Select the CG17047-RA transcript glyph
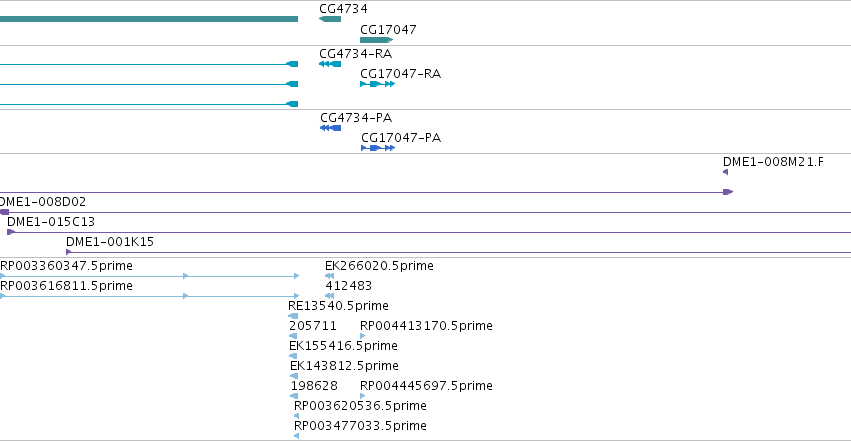Screen dimensions: 851x441 tap(377, 84)
